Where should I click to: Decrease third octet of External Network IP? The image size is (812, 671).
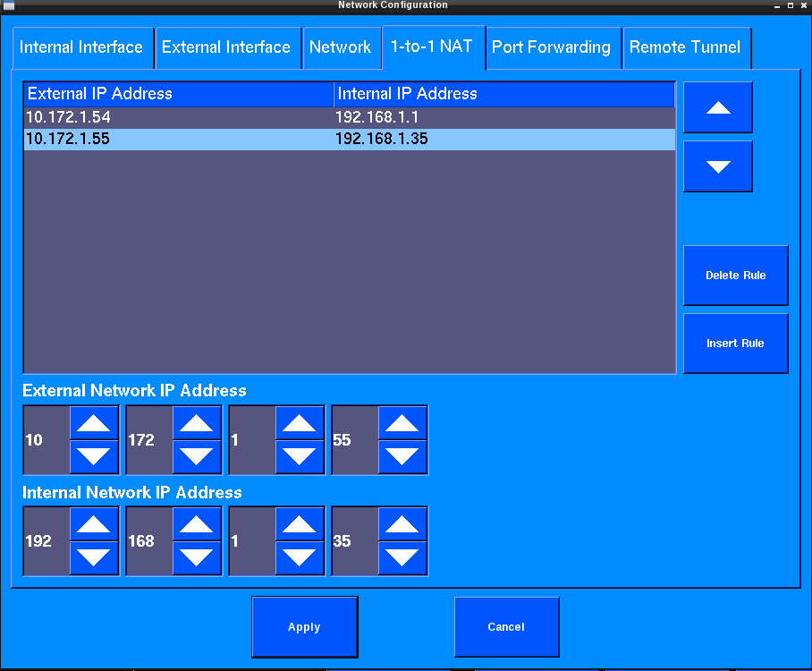(x=300, y=456)
